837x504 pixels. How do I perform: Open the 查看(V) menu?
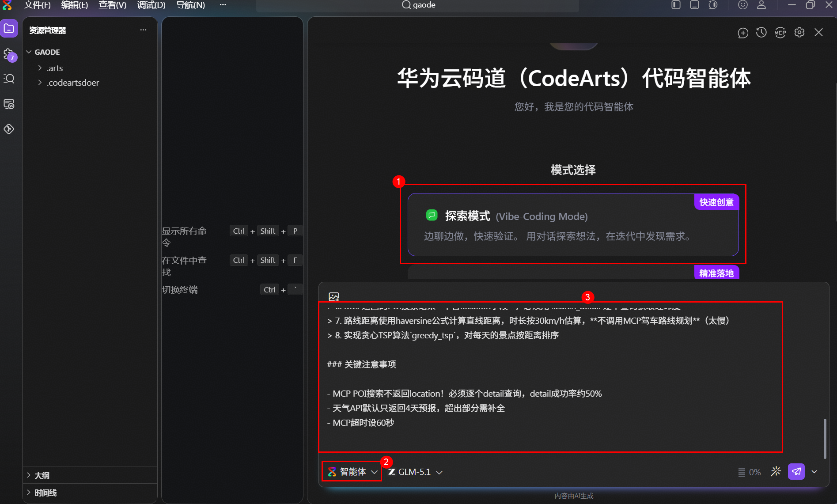coord(113,5)
